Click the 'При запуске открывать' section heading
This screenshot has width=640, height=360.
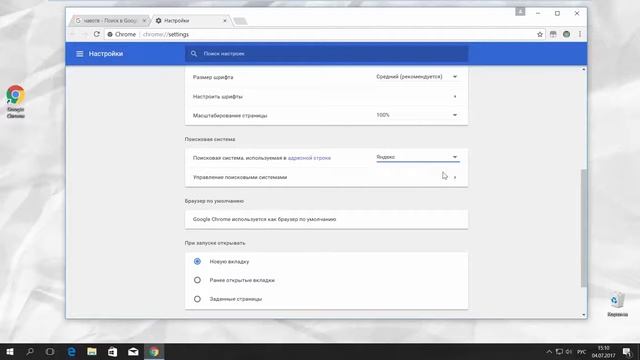point(215,243)
